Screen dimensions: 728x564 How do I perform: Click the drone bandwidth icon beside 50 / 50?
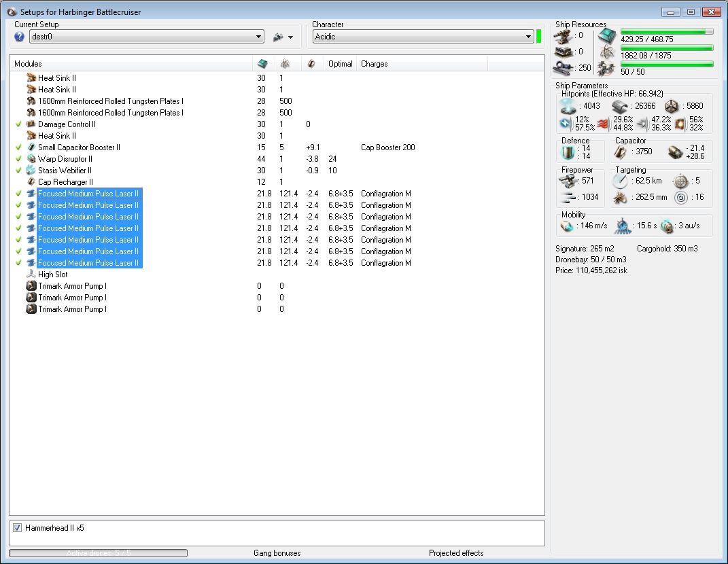(607, 69)
